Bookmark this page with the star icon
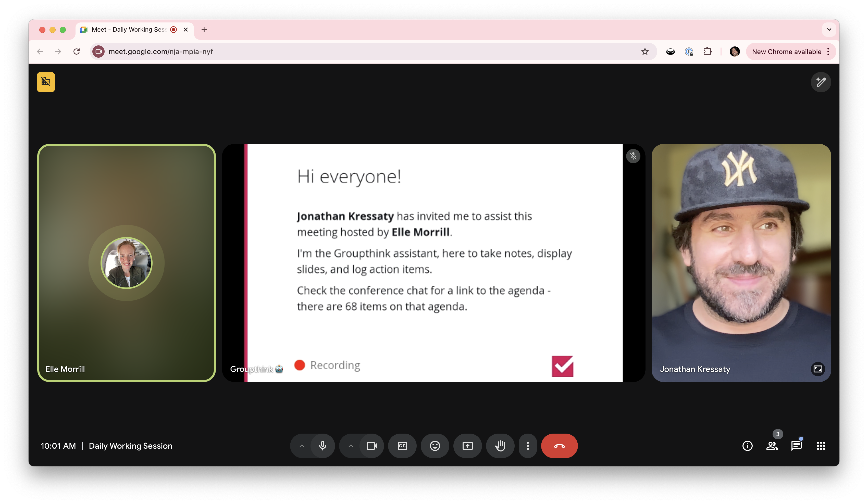 coord(645,52)
